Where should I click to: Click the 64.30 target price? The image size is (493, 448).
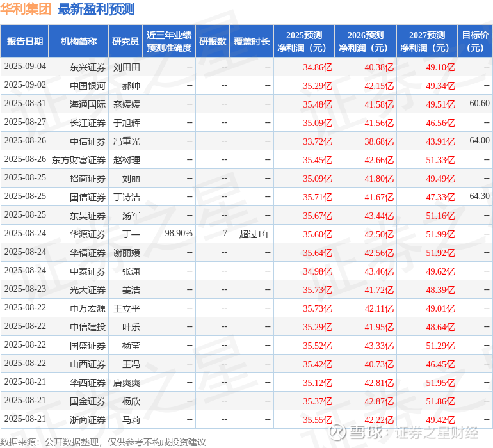(x=480, y=196)
